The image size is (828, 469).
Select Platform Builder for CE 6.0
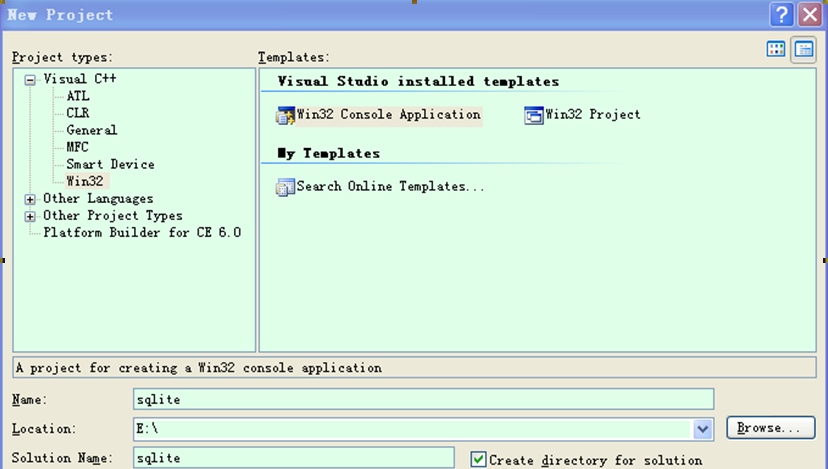coord(142,232)
